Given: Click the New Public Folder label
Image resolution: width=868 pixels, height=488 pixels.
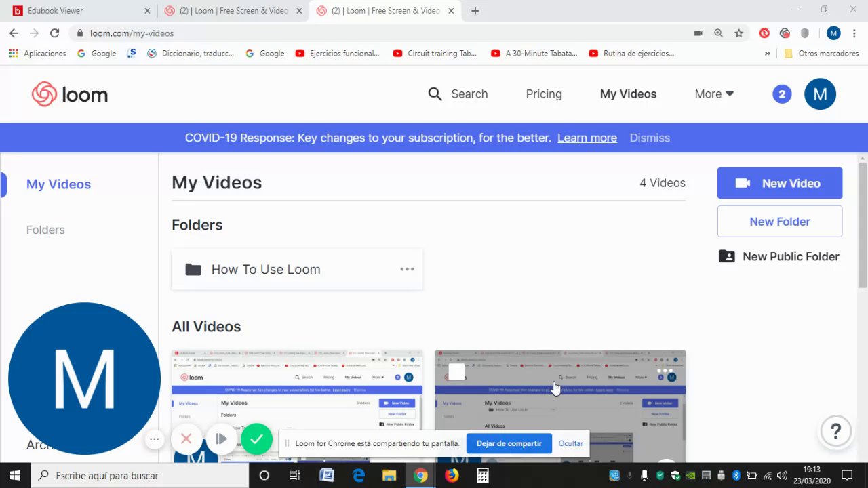Looking at the screenshot, I should click(791, 256).
